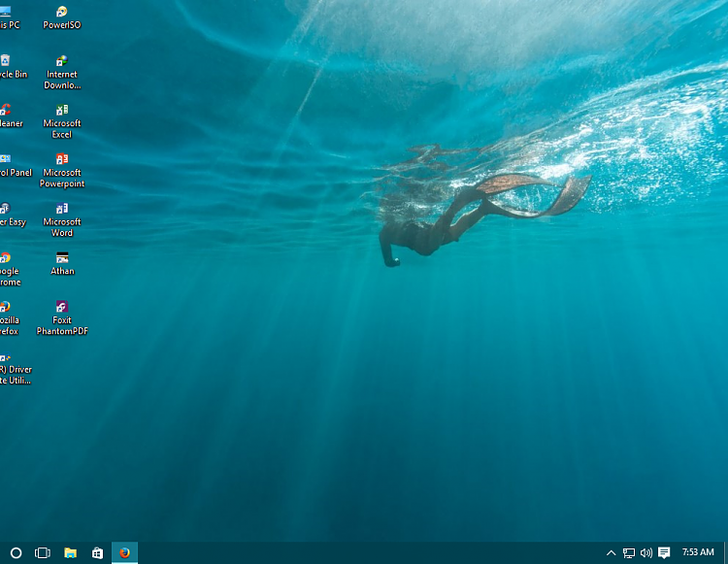728x564 pixels.
Task: Open File Explorer from the taskbar
Action: 70,553
